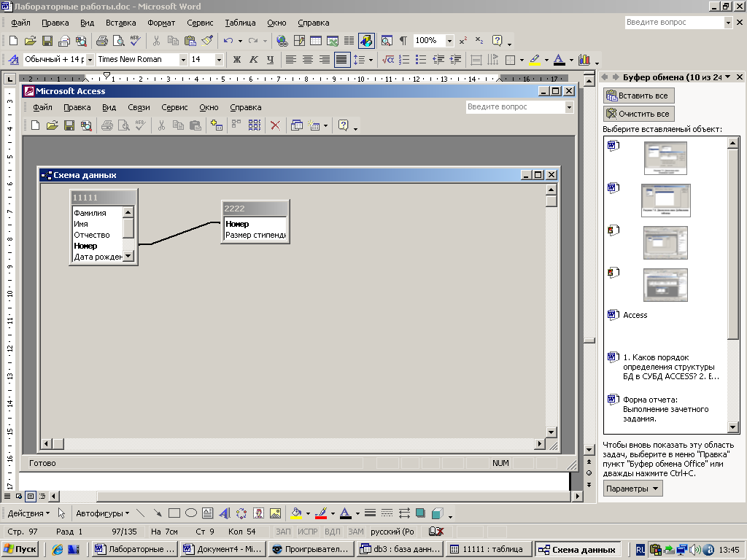
Task: Center text in Word
Action: click(308, 60)
